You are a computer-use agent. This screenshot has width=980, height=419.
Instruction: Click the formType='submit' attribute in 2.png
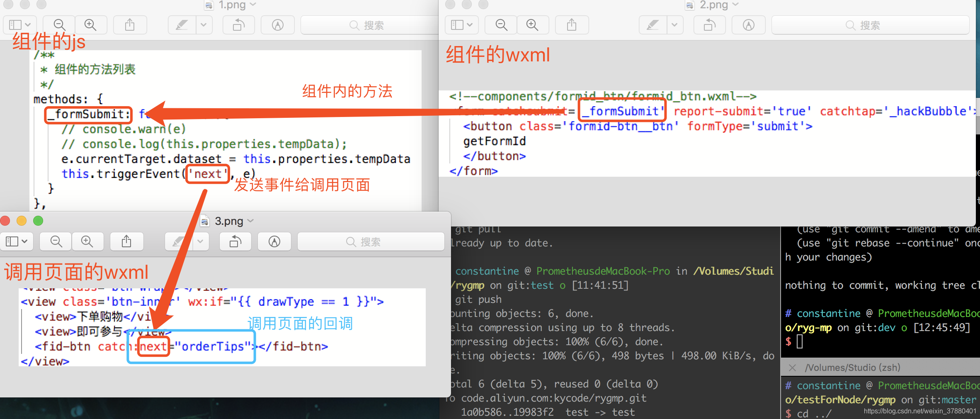point(747,126)
